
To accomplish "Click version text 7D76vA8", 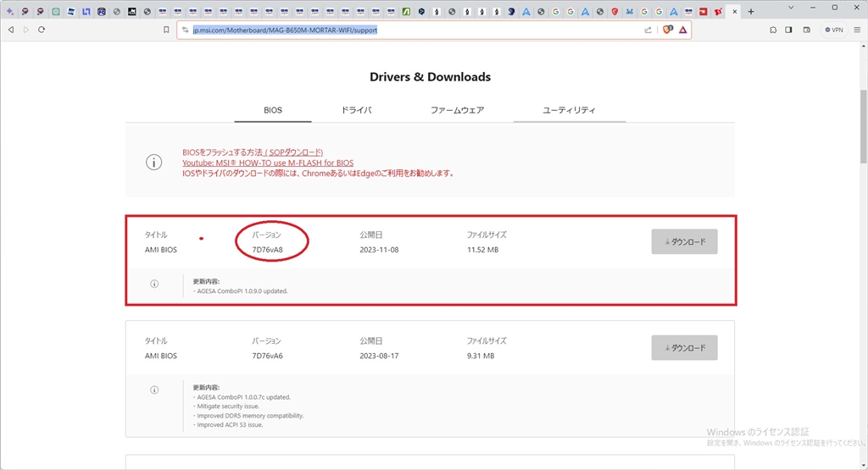I will pos(267,249).
